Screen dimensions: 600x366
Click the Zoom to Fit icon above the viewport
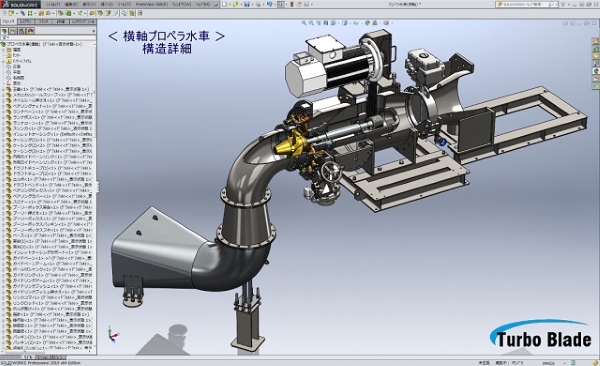[304, 23]
